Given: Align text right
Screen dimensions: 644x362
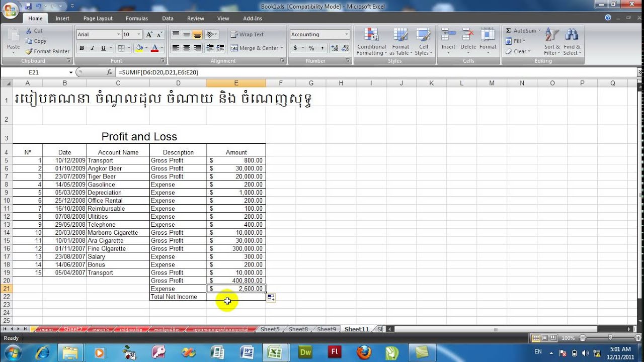Looking at the screenshot, I should 197,48.
